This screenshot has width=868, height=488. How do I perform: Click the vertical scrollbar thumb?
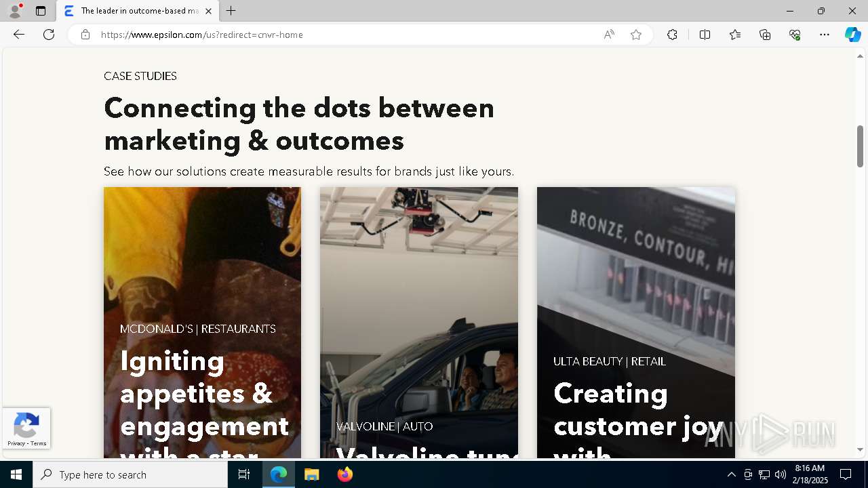pyautogui.click(x=860, y=146)
